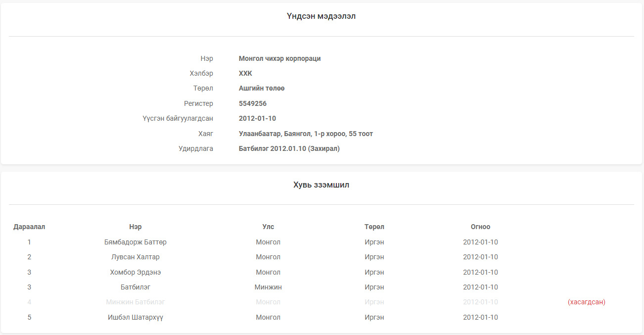Click the Хувь эзэмшил section heading

[321, 185]
